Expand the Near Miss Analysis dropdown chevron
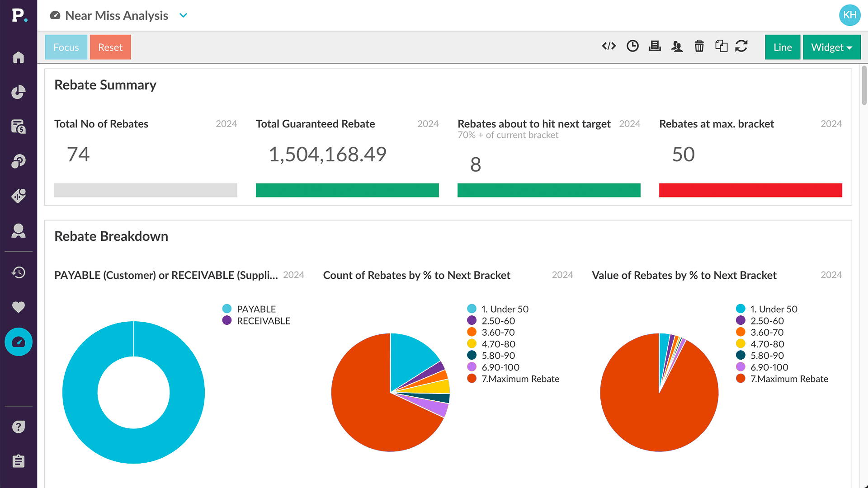The height and width of the screenshot is (488, 868). [183, 15]
